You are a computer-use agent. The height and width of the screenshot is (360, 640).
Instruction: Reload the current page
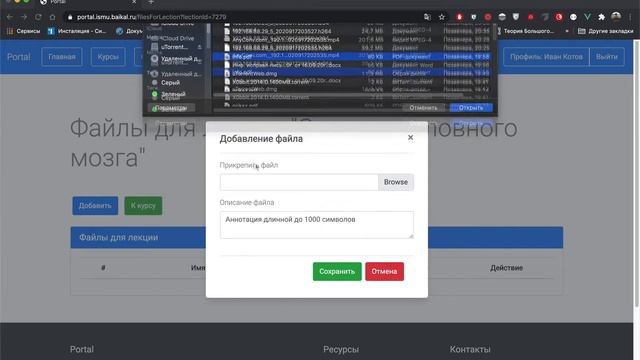click(38, 17)
